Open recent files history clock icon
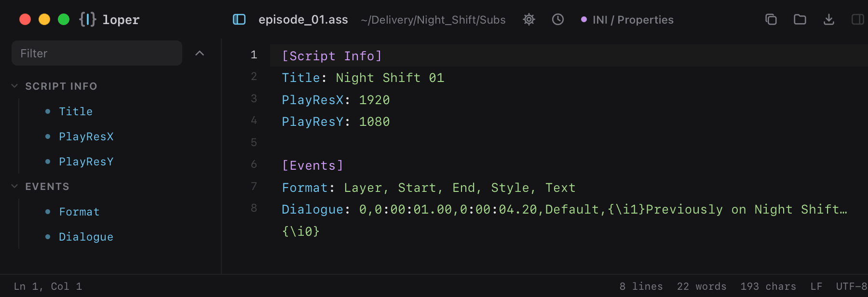868x297 pixels. 558,19
